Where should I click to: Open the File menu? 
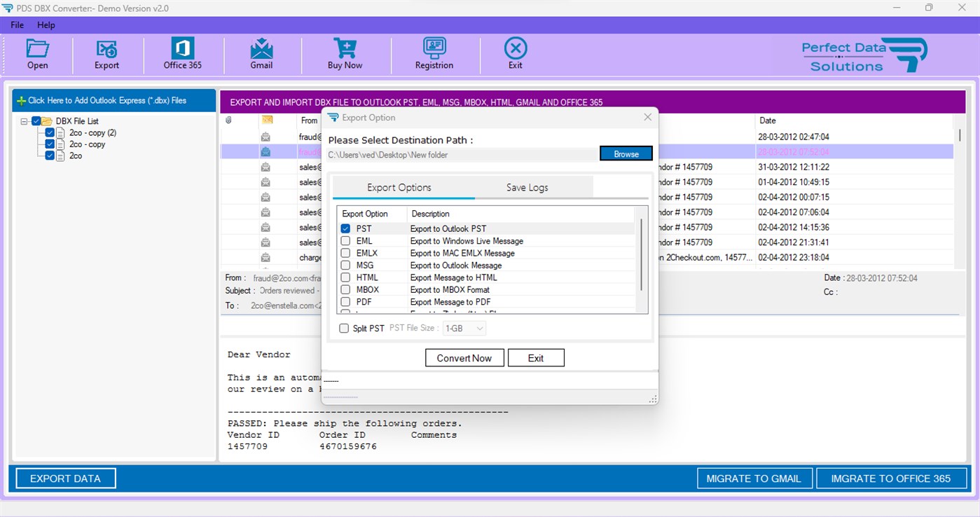pos(16,25)
